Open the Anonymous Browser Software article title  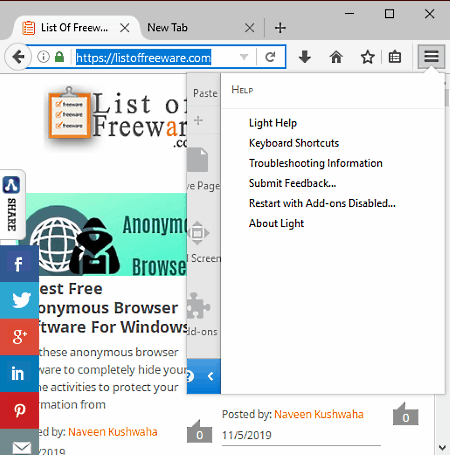(x=113, y=308)
